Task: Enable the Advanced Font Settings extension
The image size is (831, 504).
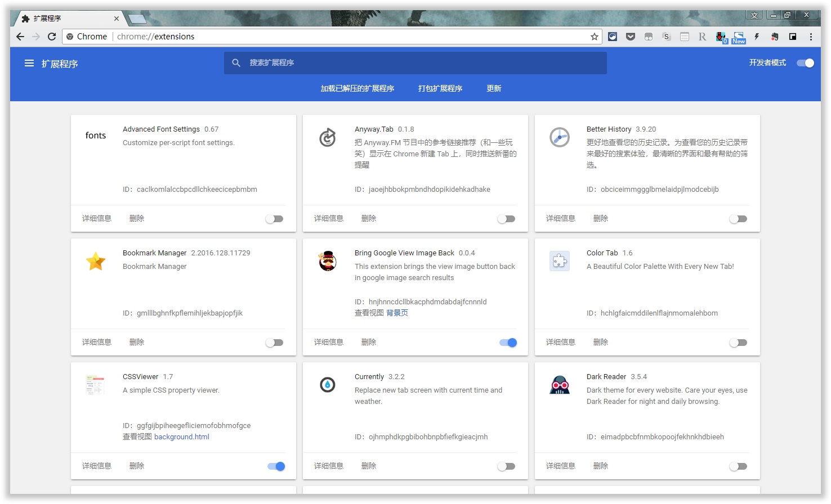Action: point(275,219)
